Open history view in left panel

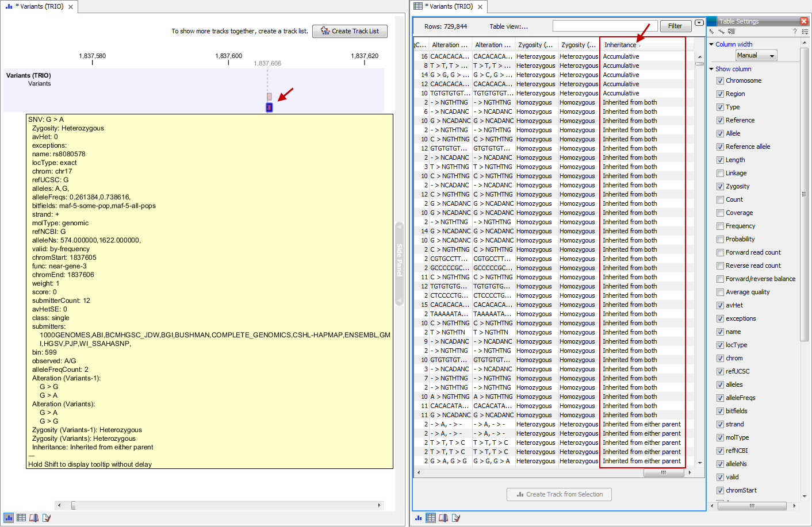pos(34,518)
